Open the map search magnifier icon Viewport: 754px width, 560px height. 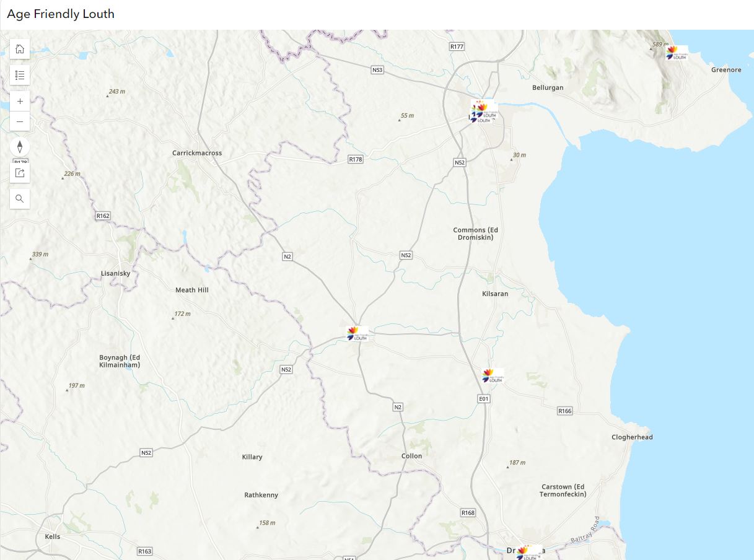coord(20,198)
